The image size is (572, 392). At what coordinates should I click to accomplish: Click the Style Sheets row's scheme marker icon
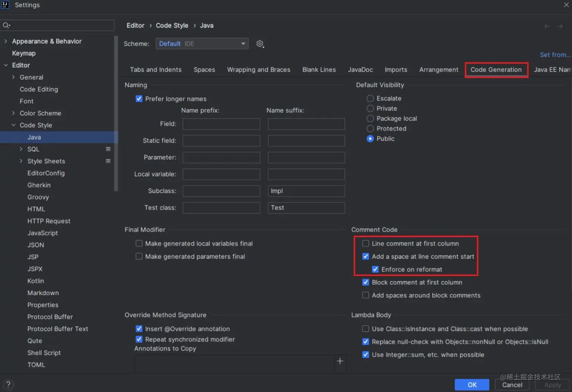(x=108, y=161)
